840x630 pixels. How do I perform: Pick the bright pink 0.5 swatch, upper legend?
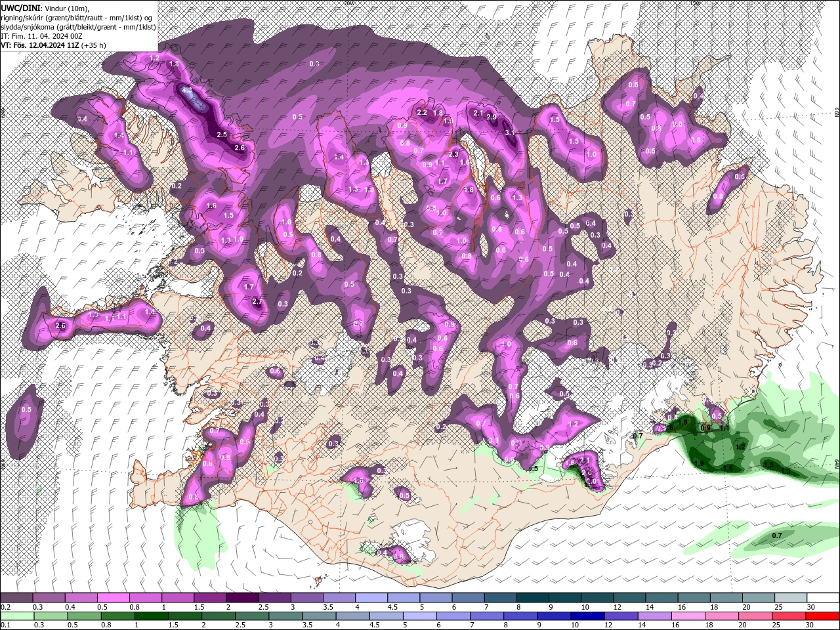pos(114,598)
